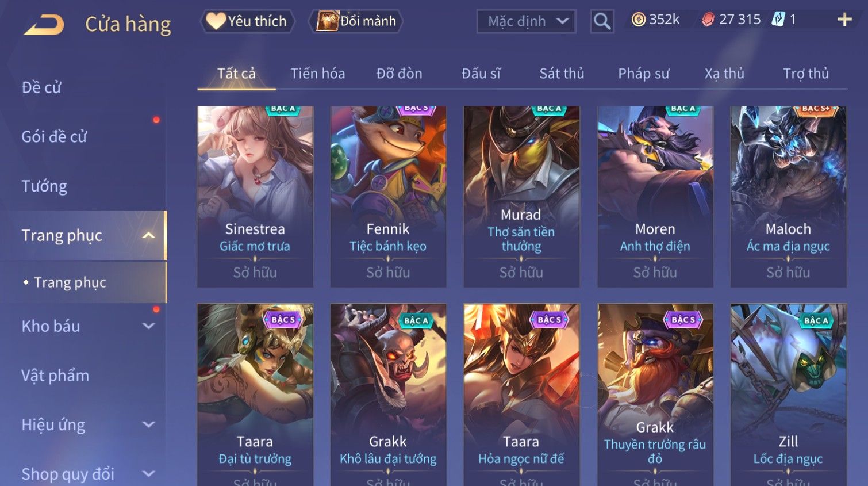Tap the blue ticket currency icon
This screenshot has width=868, height=486.
778,20
